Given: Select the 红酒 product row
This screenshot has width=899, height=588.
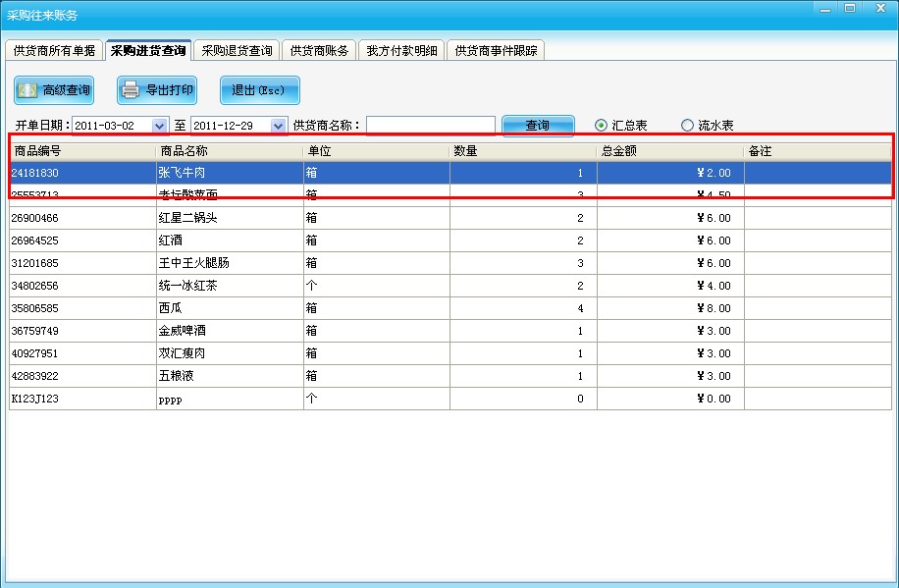Looking at the screenshot, I should tap(450, 241).
